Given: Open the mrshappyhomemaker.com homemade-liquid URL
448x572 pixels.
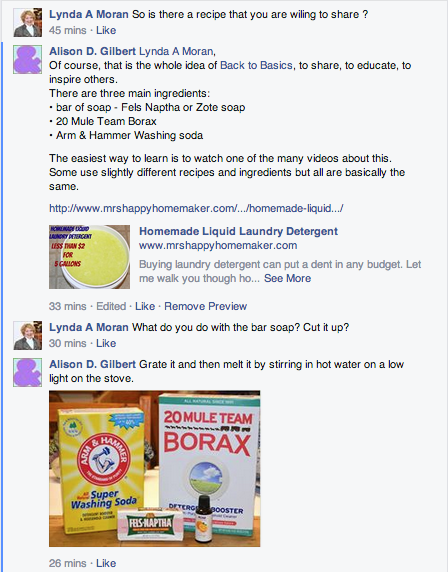Looking at the screenshot, I should point(196,208).
